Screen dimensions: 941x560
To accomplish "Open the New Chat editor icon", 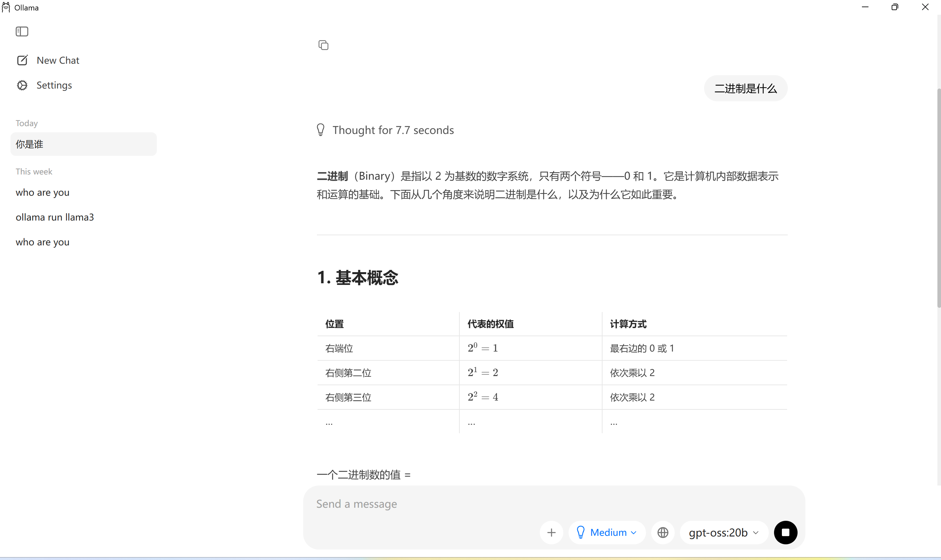I will 23,60.
